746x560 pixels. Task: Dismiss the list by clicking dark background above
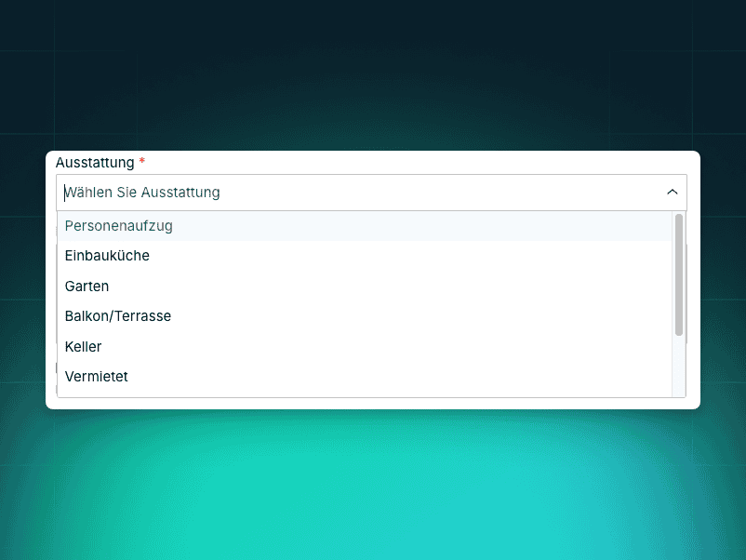372,74
